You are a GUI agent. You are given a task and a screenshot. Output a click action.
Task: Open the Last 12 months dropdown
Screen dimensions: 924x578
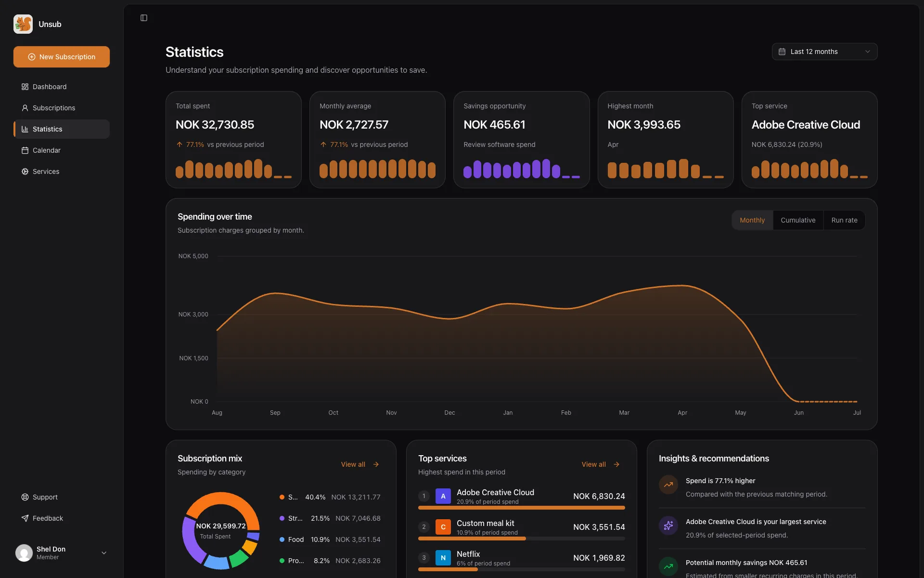coord(824,52)
